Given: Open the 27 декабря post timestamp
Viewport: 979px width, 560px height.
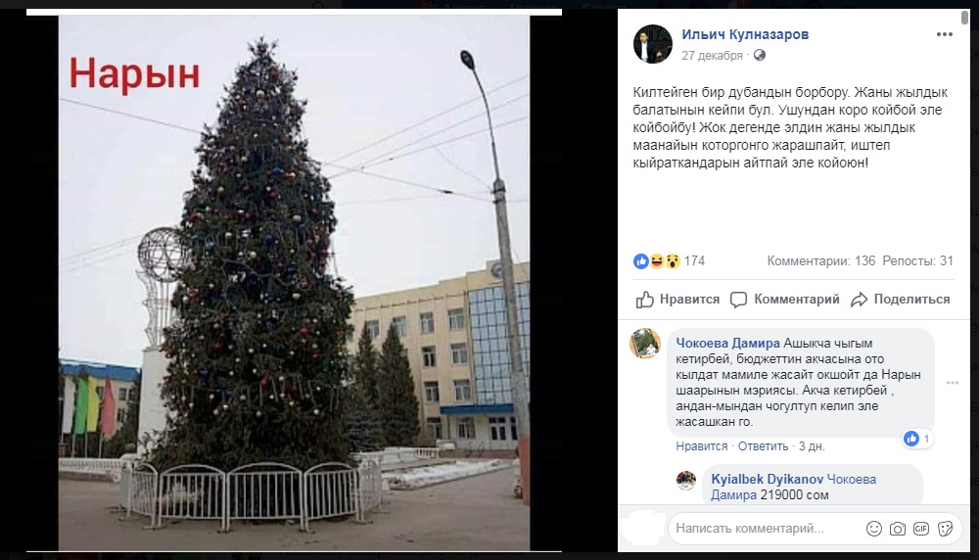Looking at the screenshot, I should coord(712,56).
